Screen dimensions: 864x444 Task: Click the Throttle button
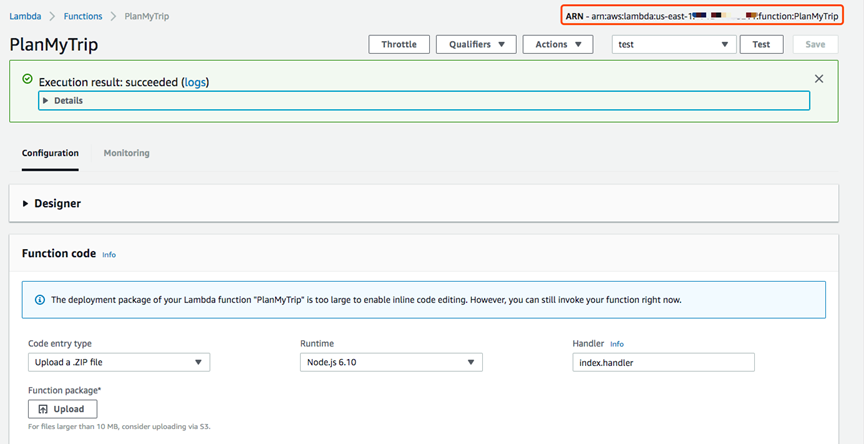coord(399,44)
